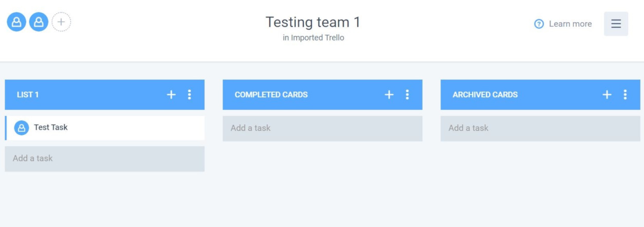Open the Learn more link
The image size is (644, 227).
(570, 24)
